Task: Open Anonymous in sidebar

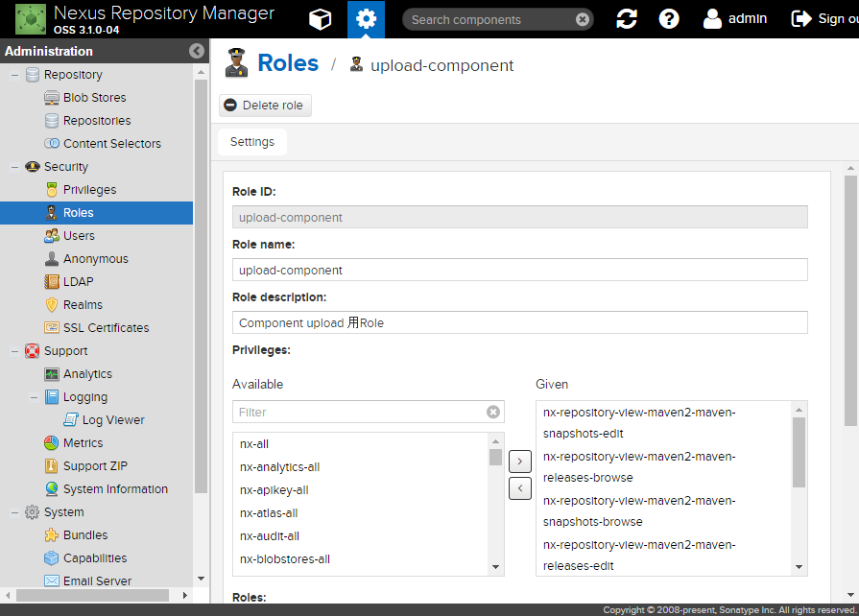Action: pyautogui.click(x=95, y=258)
